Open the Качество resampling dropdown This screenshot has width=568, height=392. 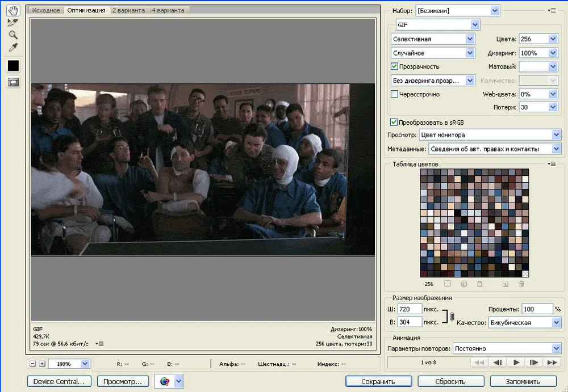point(555,322)
